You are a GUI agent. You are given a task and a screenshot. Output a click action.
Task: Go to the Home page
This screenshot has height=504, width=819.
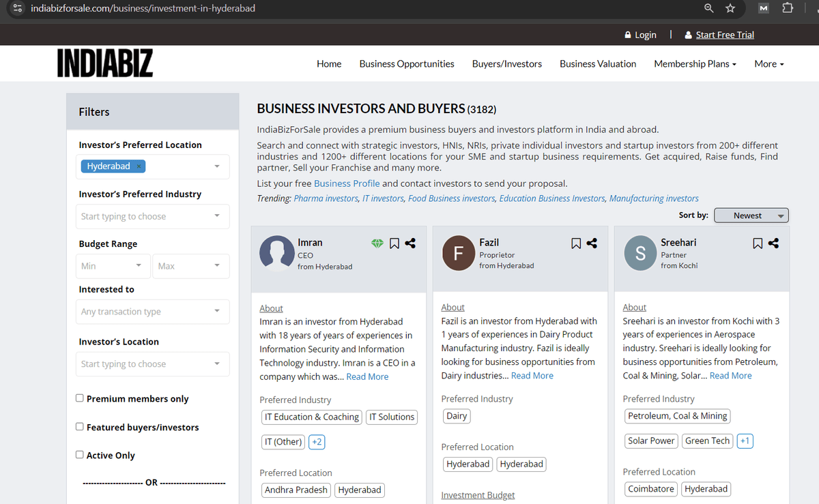[x=329, y=63]
